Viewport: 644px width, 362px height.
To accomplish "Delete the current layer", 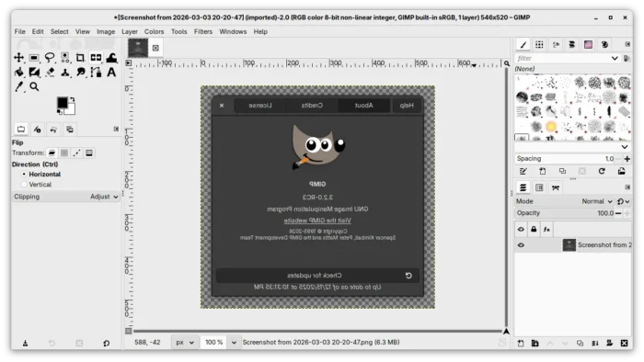I will 625,343.
